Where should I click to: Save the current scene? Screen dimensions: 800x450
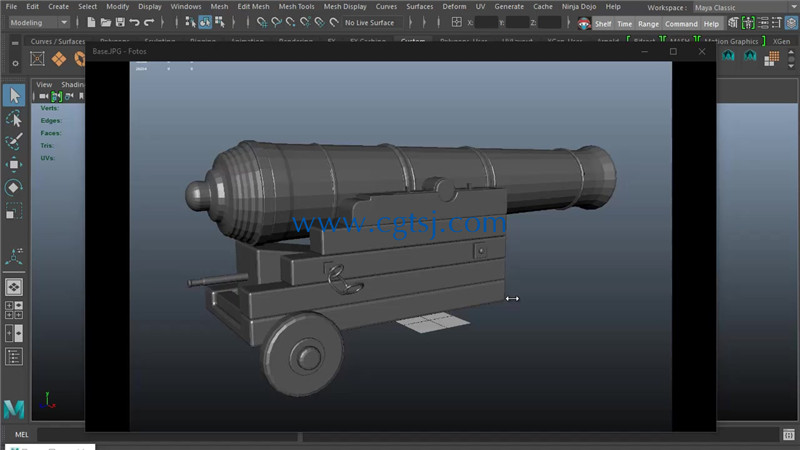click(x=120, y=22)
